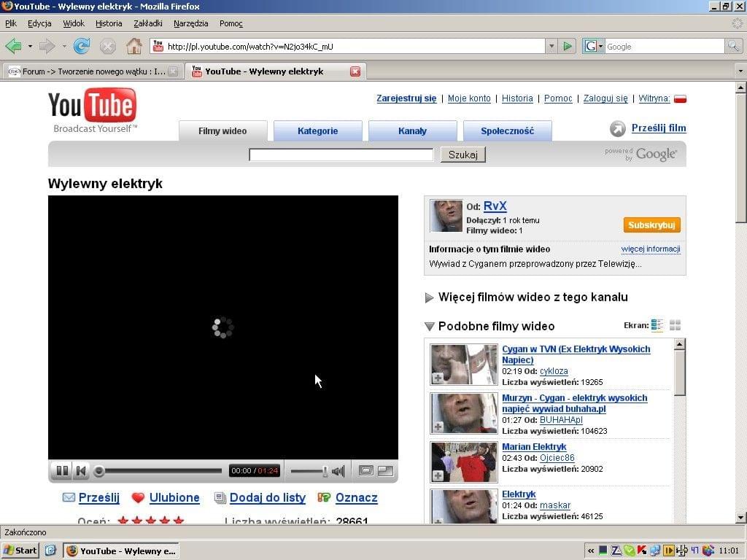Mute the video with the speaker icon
The image size is (747, 560).
point(338,471)
